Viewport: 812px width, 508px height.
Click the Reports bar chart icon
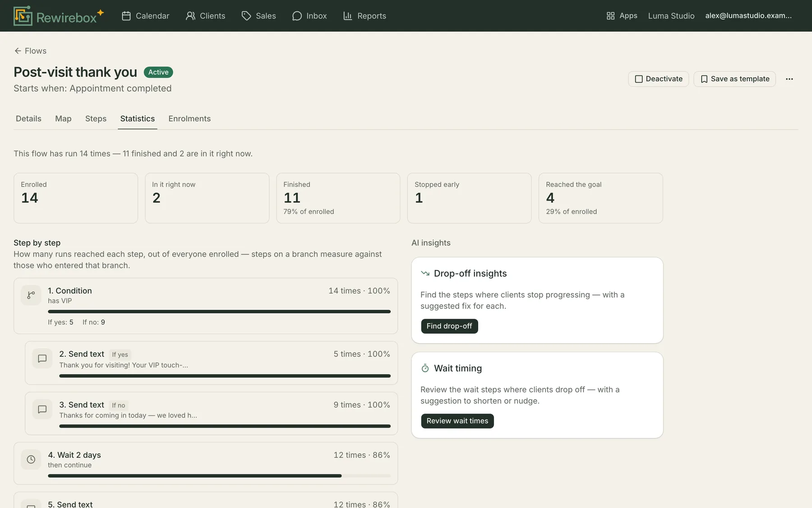(x=347, y=16)
